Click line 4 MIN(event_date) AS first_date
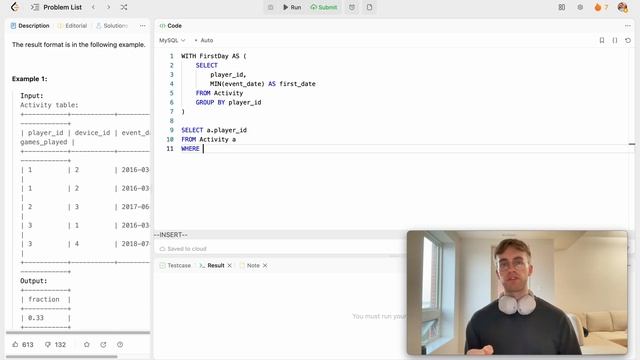This screenshot has height=360, width=640. [x=262, y=84]
